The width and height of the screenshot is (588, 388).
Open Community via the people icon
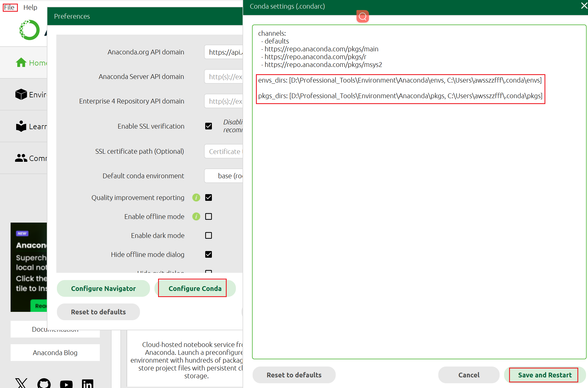[21, 158]
